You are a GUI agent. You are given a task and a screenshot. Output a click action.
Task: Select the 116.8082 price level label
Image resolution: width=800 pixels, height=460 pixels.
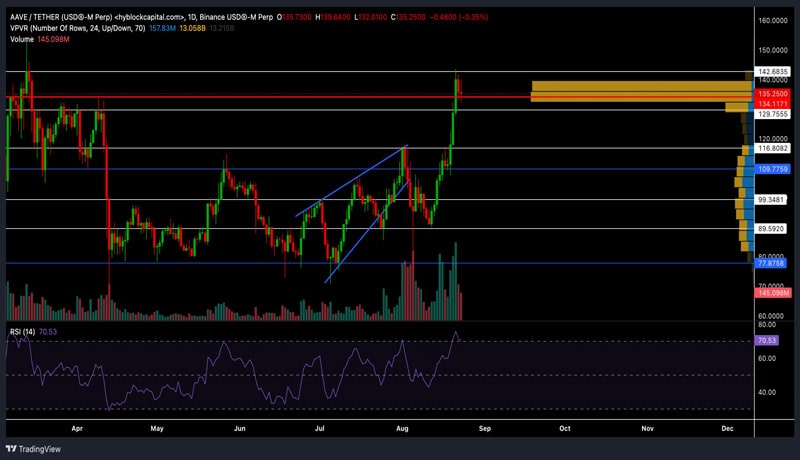[775, 148]
